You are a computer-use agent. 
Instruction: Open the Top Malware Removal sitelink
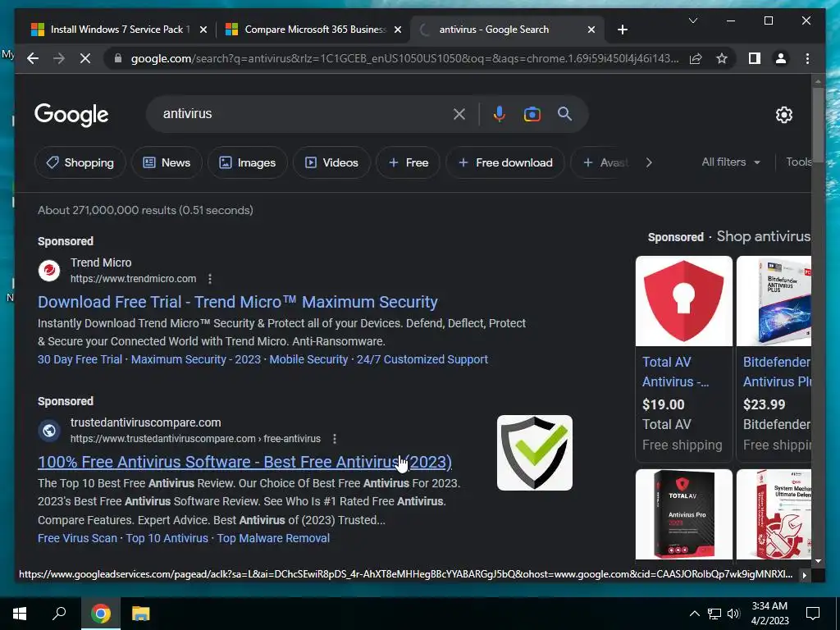pos(273,538)
